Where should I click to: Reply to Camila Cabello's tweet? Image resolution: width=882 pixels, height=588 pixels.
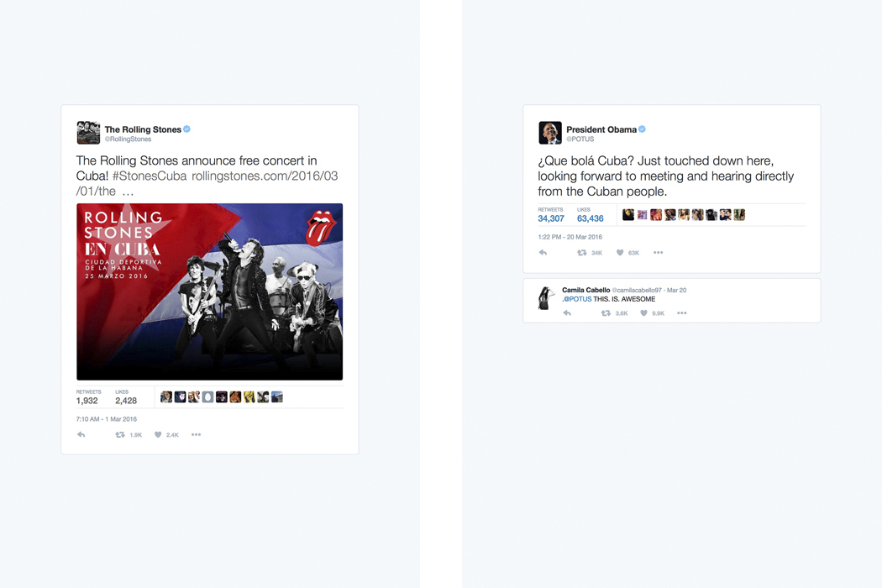point(567,312)
